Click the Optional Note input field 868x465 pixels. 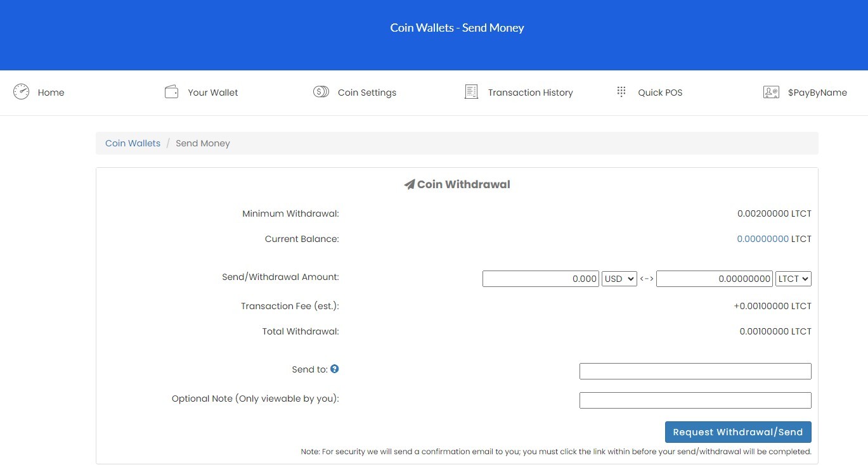(695, 400)
